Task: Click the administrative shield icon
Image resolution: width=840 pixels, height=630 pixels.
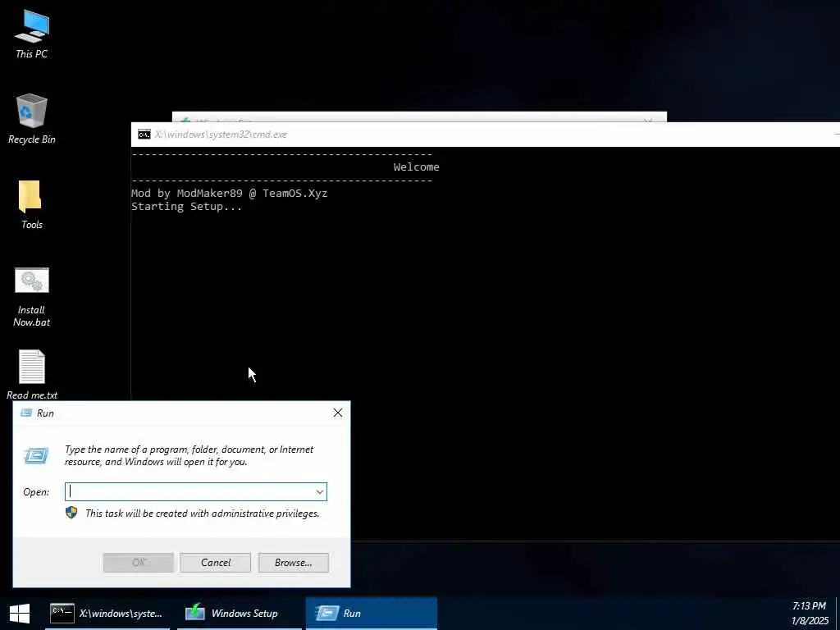Action: 71,513
